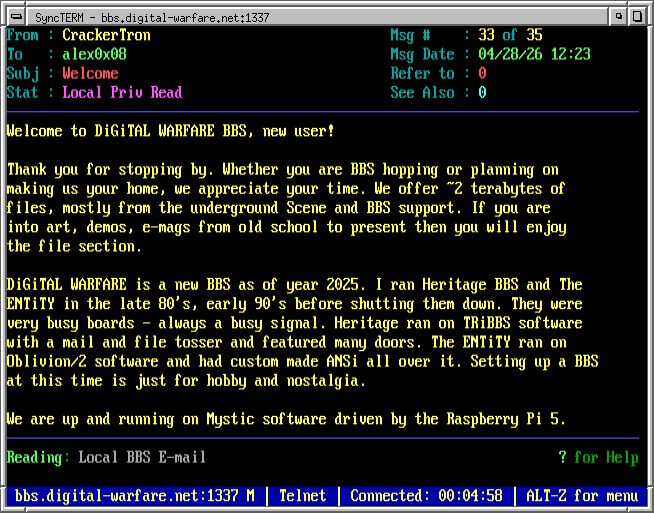Viewport: 654px width, 513px height.
Task: Click the Refer to value 0
Action: pyautogui.click(x=483, y=73)
